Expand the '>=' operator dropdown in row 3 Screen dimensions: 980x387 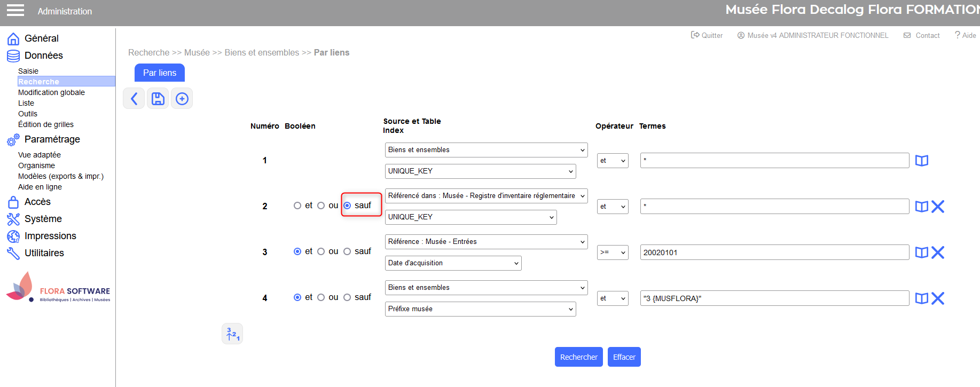(612, 252)
